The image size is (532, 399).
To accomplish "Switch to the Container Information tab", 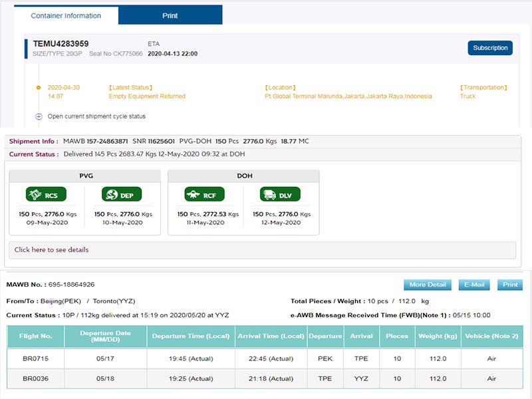I will point(66,15).
